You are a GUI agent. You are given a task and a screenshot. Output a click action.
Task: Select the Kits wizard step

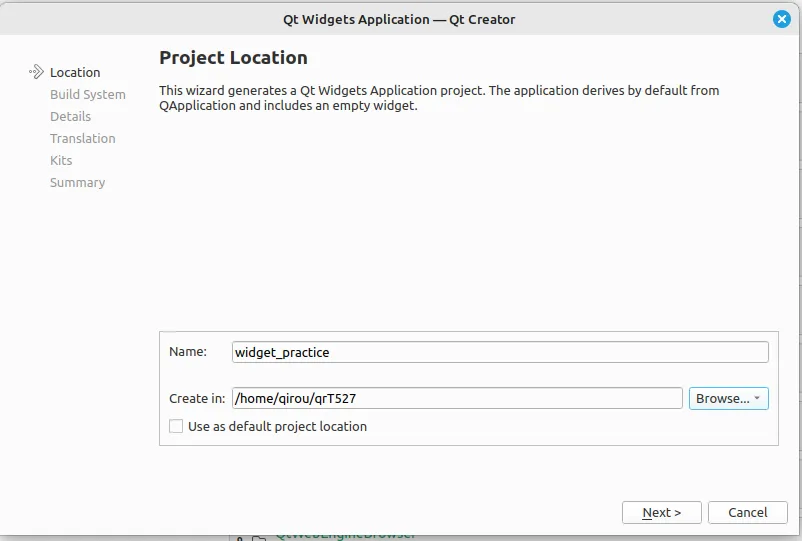61,161
